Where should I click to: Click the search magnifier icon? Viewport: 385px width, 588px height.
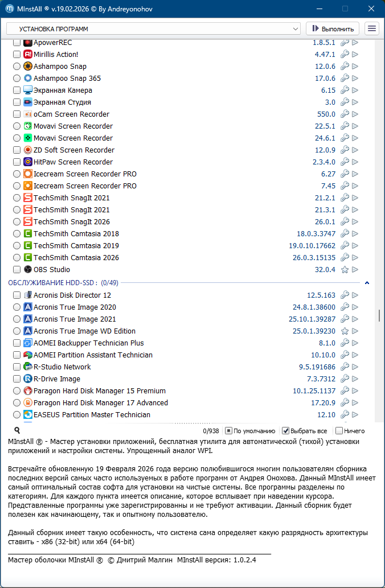pyautogui.click(x=17, y=431)
